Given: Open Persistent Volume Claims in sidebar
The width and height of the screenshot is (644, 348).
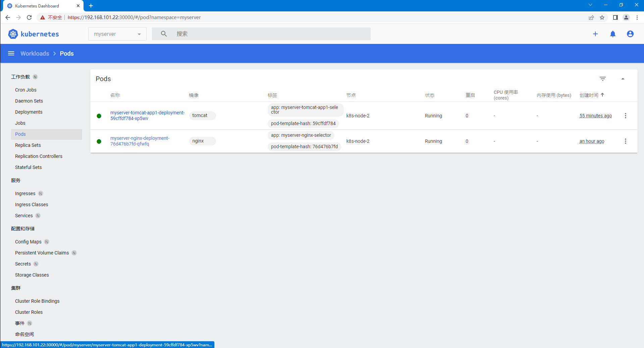Looking at the screenshot, I should 42,253.
